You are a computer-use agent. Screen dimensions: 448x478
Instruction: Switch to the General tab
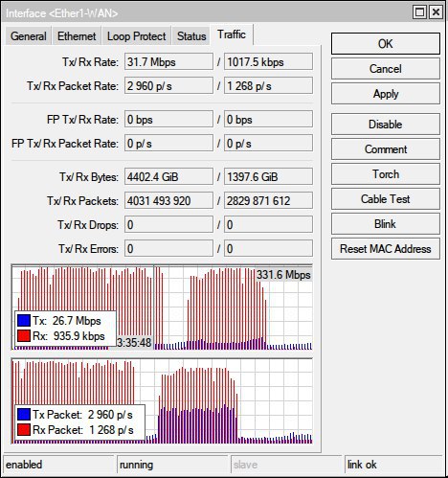(x=28, y=36)
